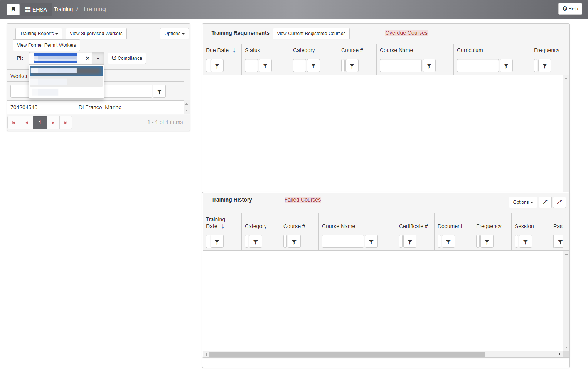Image resolution: width=588 pixels, height=371 pixels.
Task: Go to previous page of workers
Action: (x=27, y=122)
